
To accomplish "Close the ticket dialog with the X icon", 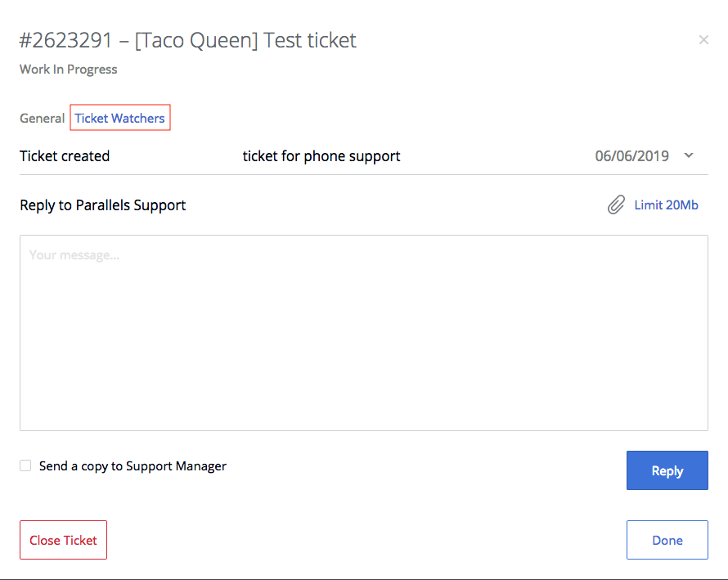I will (x=703, y=39).
